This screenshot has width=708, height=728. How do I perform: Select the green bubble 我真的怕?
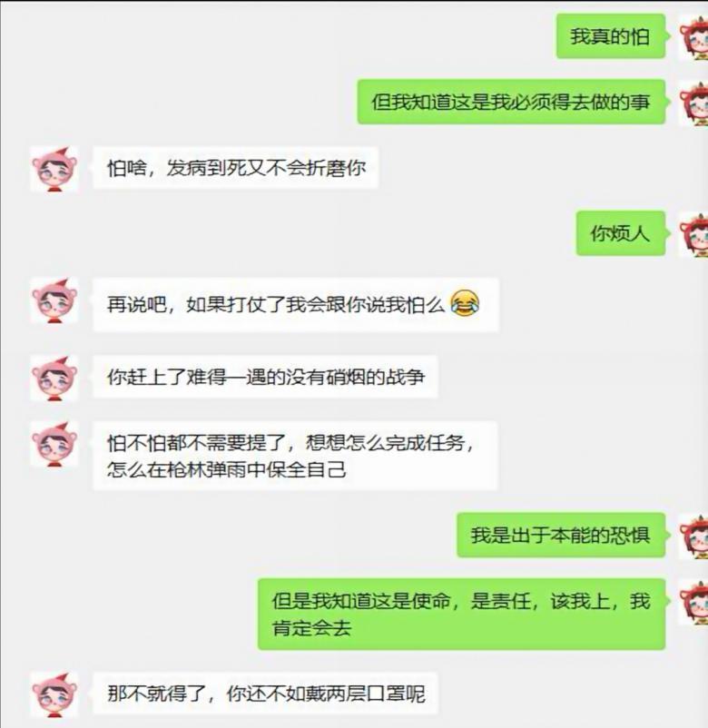pos(611,36)
